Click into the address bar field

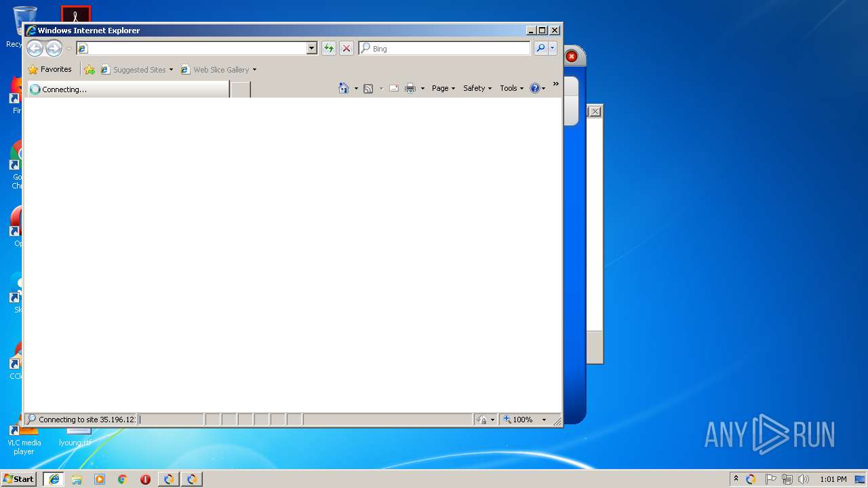point(191,48)
